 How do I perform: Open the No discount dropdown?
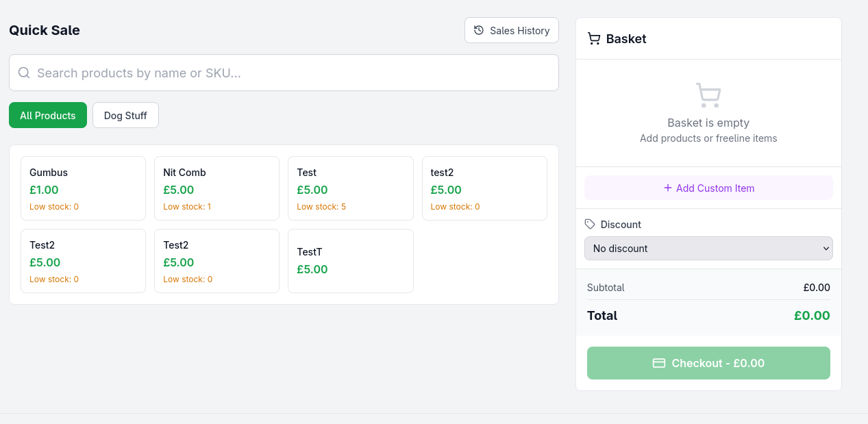708,248
